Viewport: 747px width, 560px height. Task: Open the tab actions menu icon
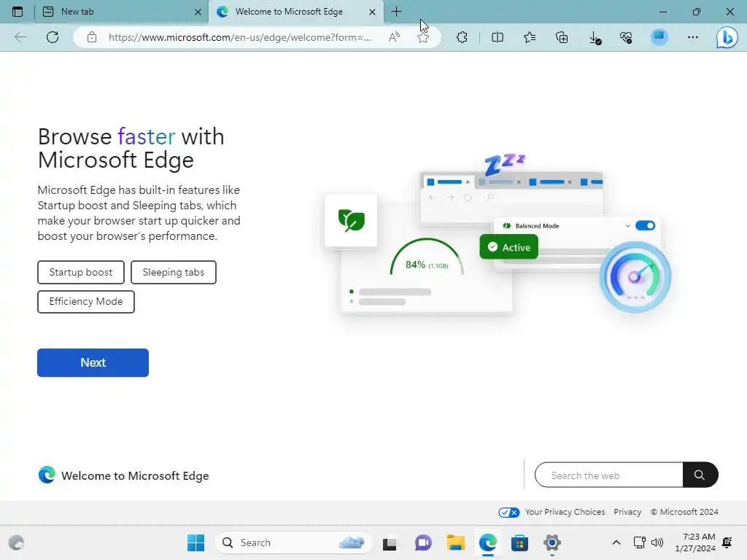coord(18,12)
